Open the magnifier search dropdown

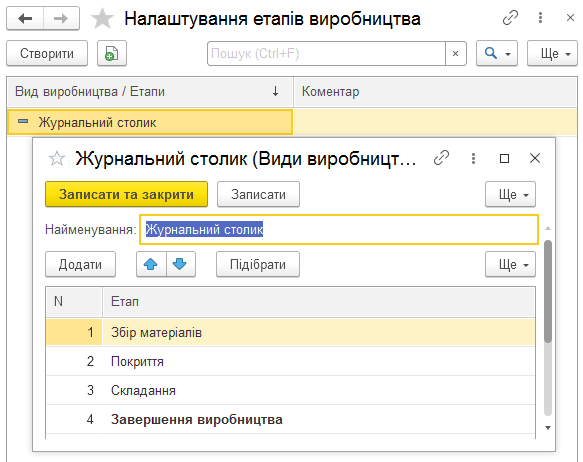tap(497, 54)
